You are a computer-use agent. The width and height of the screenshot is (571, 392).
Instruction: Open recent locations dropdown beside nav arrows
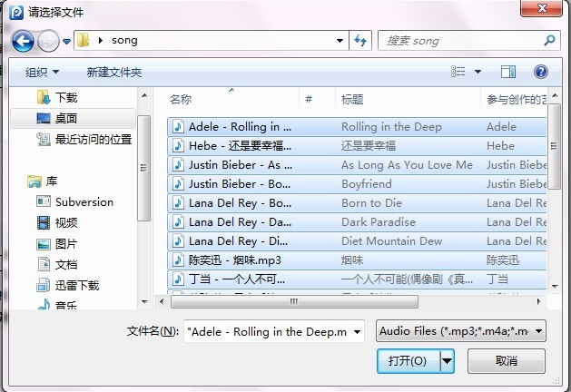[66, 42]
